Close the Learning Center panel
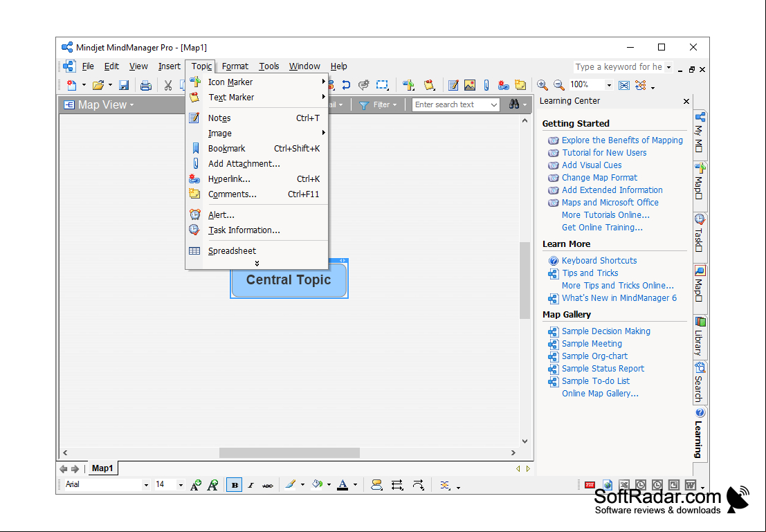Viewport: 766px width, 532px height. (x=686, y=101)
